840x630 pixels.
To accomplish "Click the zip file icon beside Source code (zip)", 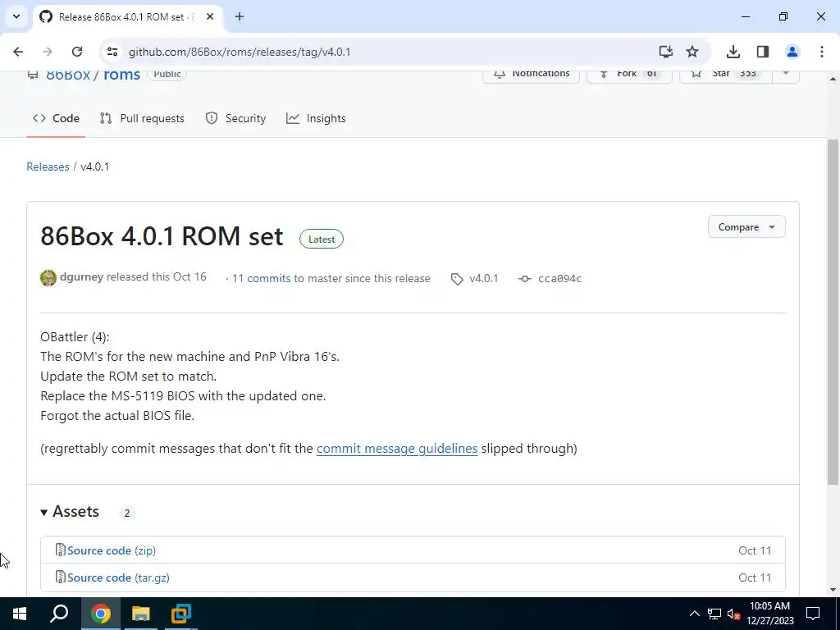I will 61,550.
